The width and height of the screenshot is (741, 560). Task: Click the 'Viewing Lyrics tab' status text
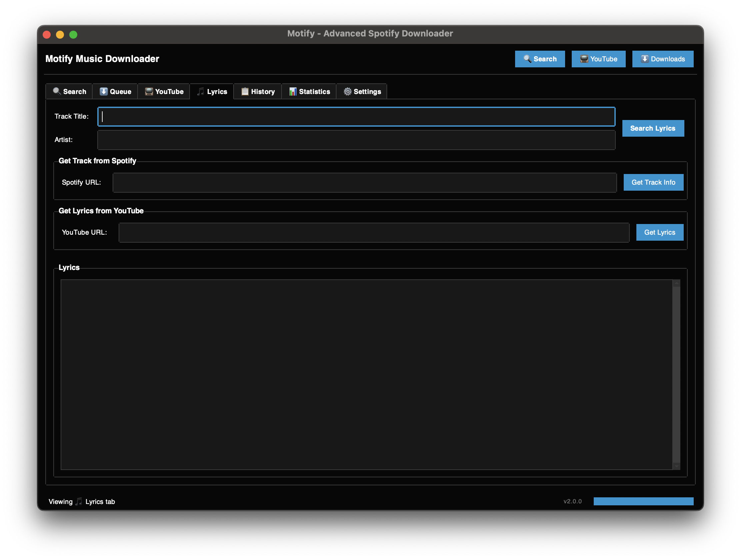point(82,502)
